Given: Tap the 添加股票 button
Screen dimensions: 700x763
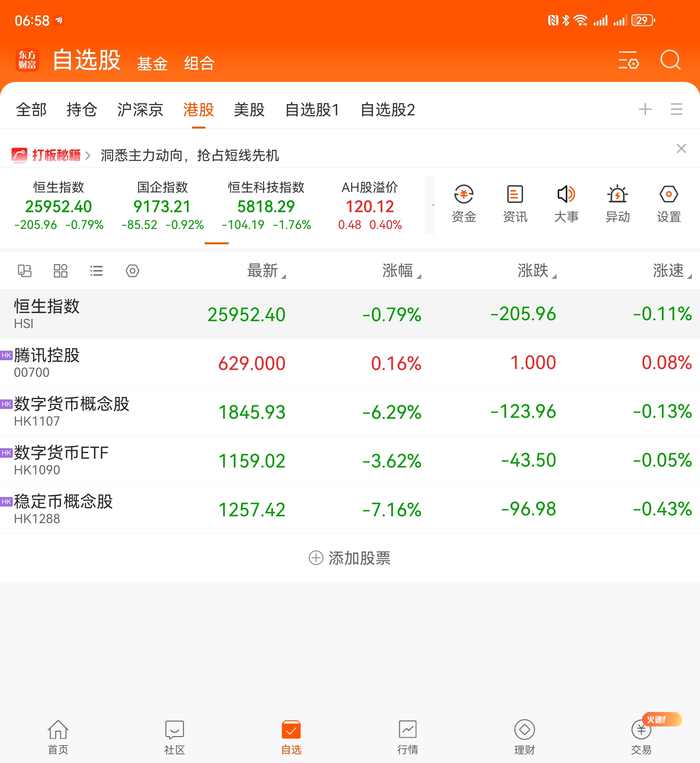Looking at the screenshot, I should click(350, 558).
